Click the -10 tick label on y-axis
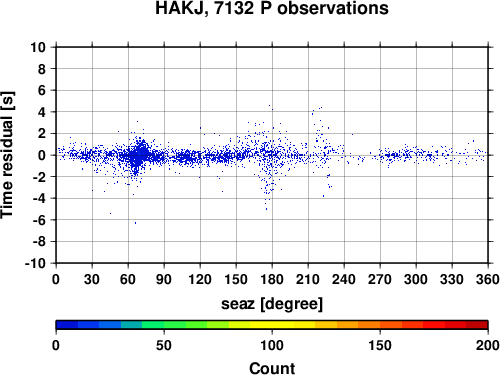 pos(35,263)
